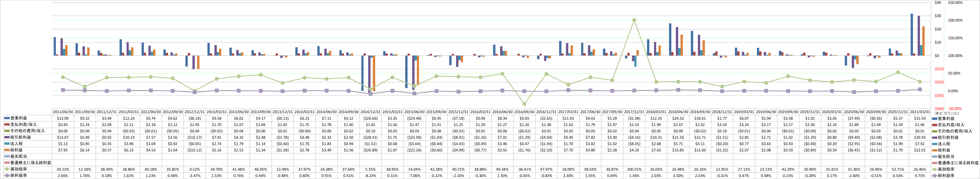Select the ($26.66) operating income cell
The width and height of the screenshot is (980, 179).
pyautogui.click(x=371, y=118)
